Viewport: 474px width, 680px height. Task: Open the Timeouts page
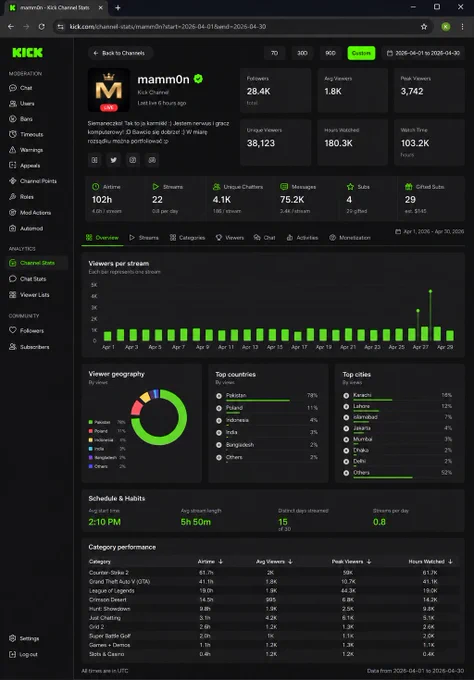coord(26,134)
